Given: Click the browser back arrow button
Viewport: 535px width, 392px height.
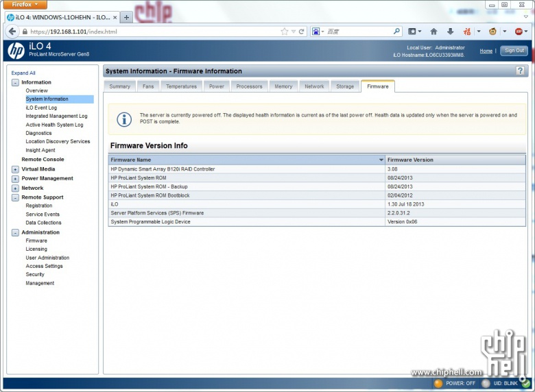Looking at the screenshot, I should click(x=12, y=32).
